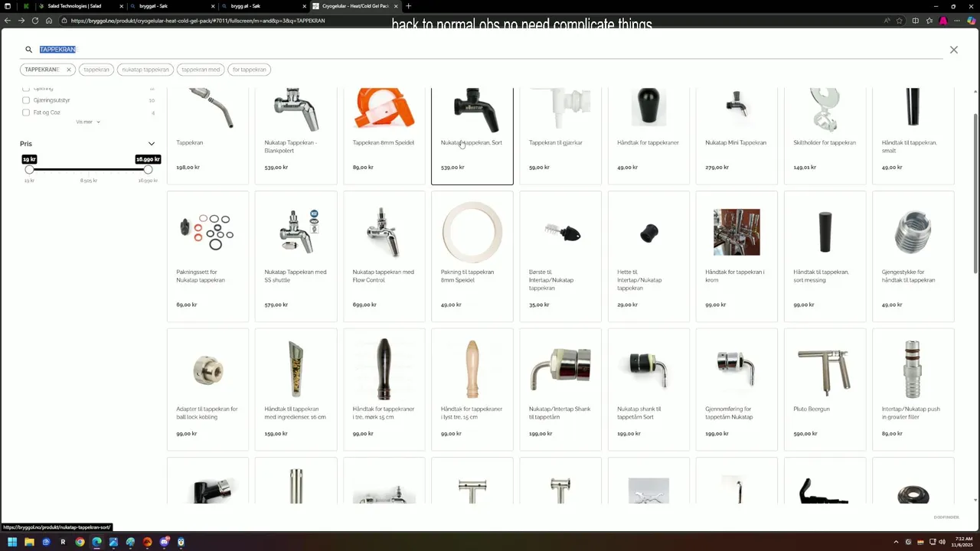
Task: Collapse the Pris filter section chevron
Action: coord(151,144)
